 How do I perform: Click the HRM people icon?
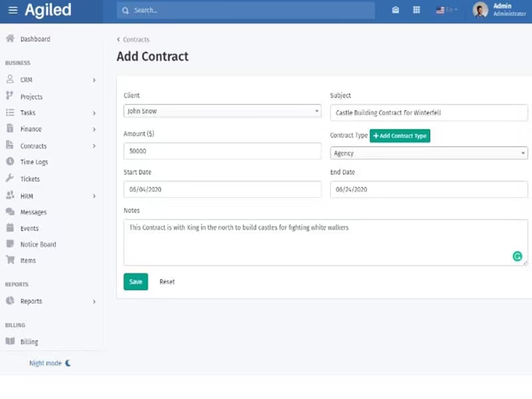[x=10, y=195]
